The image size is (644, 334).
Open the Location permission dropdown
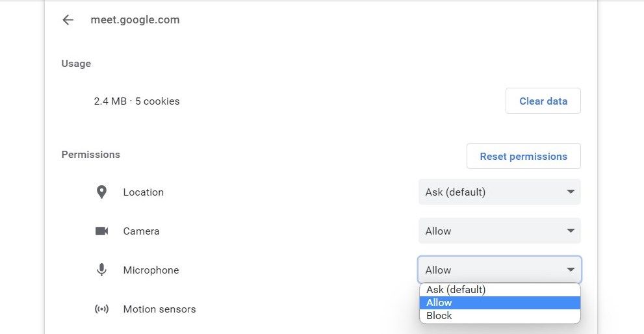point(499,192)
